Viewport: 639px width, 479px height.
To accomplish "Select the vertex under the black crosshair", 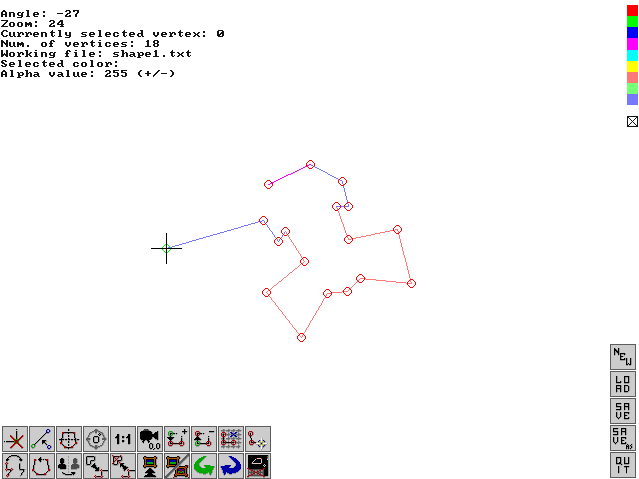I will pyautogui.click(x=166, y=248).
